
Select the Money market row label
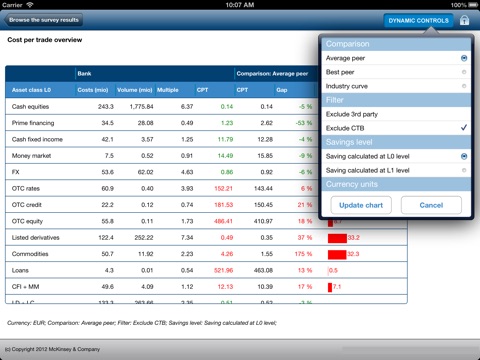coord(31,156)
